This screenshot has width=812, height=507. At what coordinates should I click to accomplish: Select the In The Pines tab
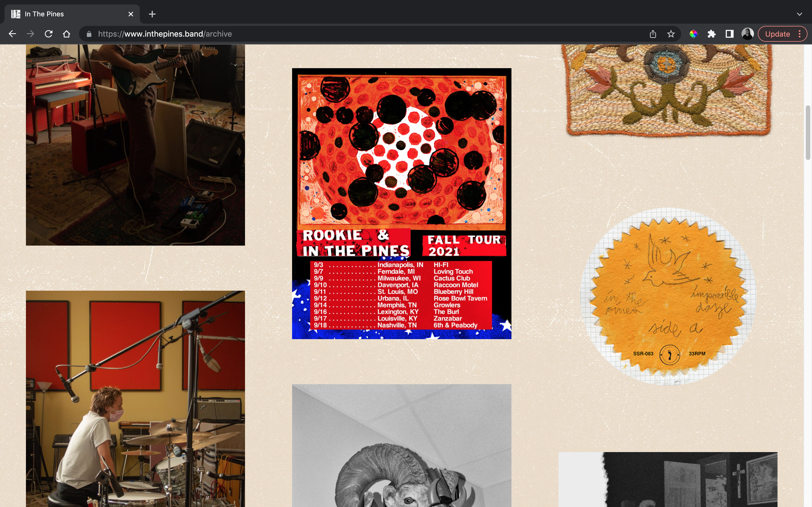coord(67,14)
